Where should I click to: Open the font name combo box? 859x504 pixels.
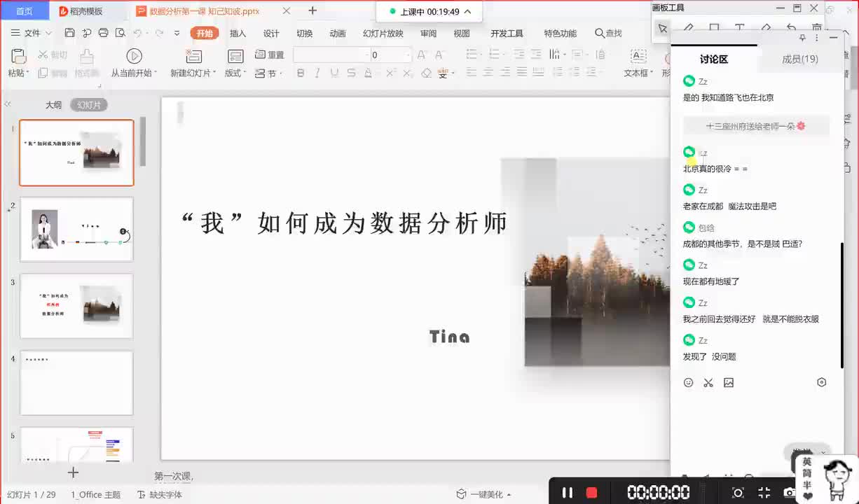331,55
